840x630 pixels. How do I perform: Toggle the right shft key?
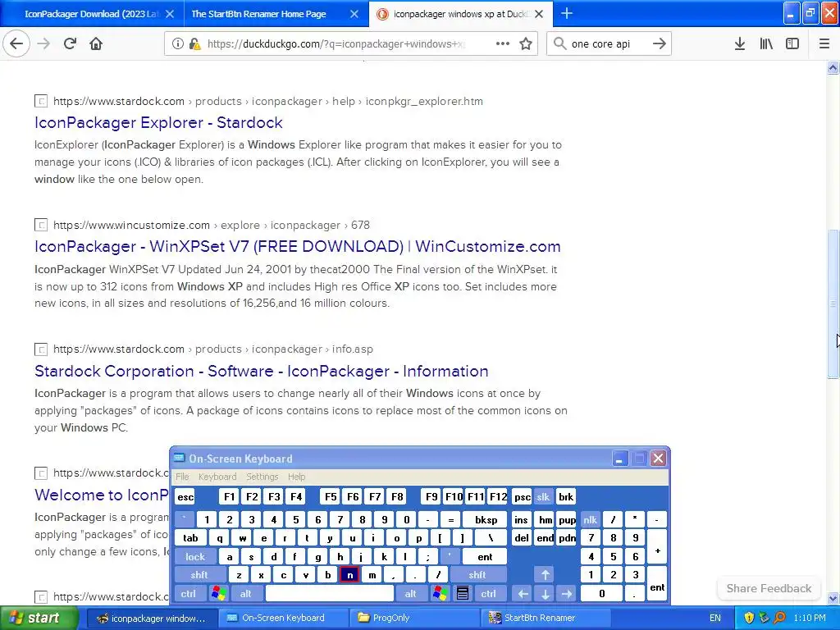click(x=478, y=575)
